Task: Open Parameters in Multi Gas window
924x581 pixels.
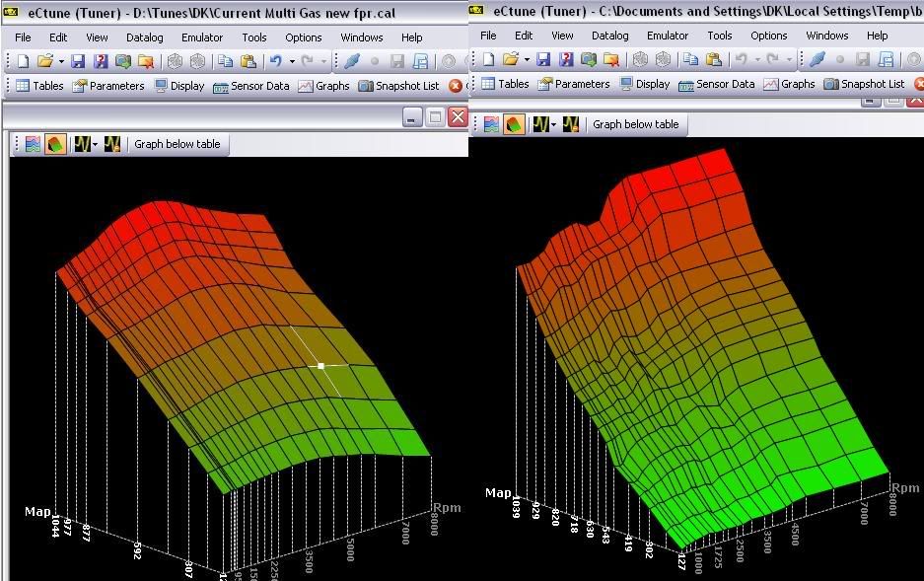Action: click(x=108, y=86)
